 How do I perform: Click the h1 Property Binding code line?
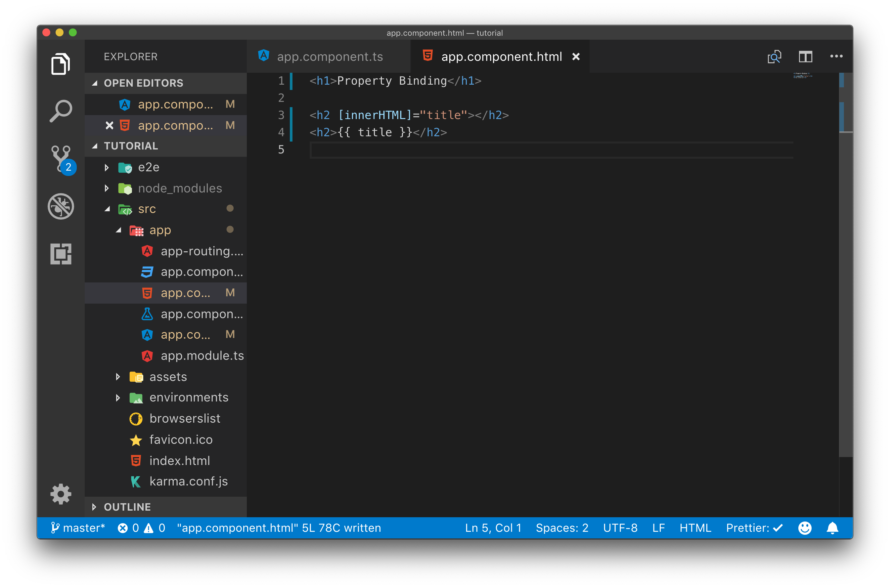pos(395,81)
